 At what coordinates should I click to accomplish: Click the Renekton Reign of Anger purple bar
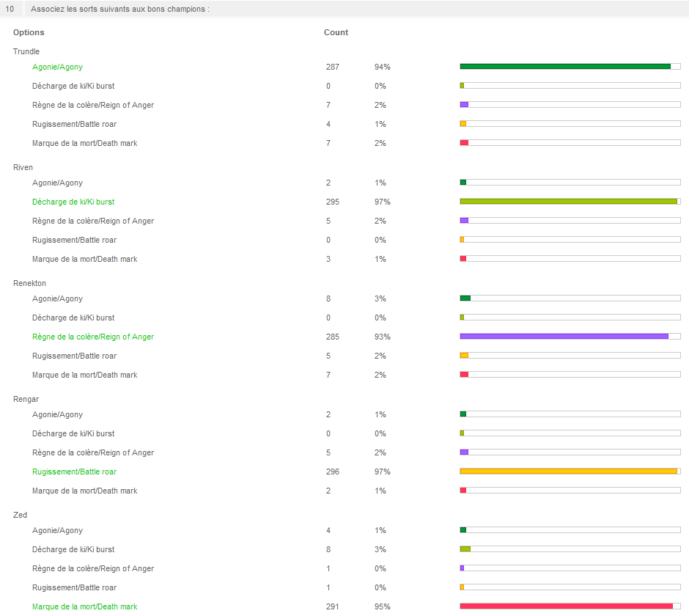(x=564, y=337)
